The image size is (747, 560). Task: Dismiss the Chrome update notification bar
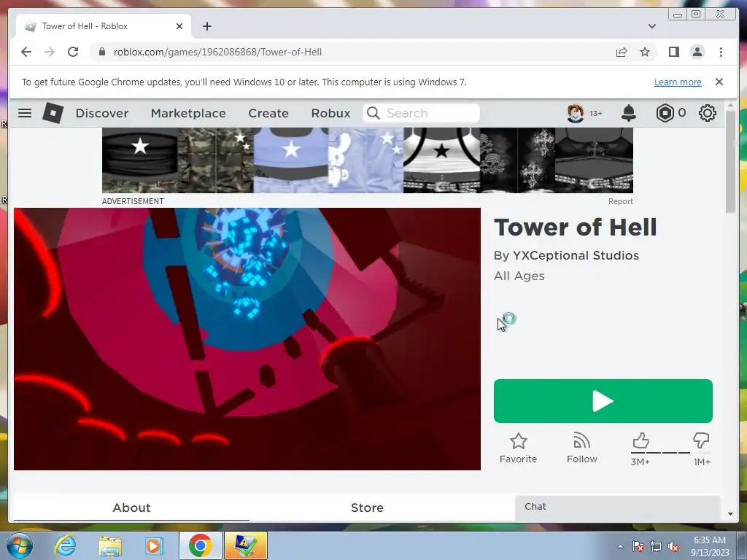click(x=719, y=82)
